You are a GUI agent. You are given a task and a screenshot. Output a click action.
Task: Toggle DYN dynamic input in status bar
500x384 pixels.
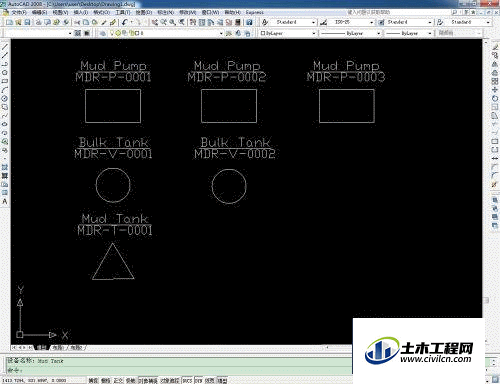198,381
